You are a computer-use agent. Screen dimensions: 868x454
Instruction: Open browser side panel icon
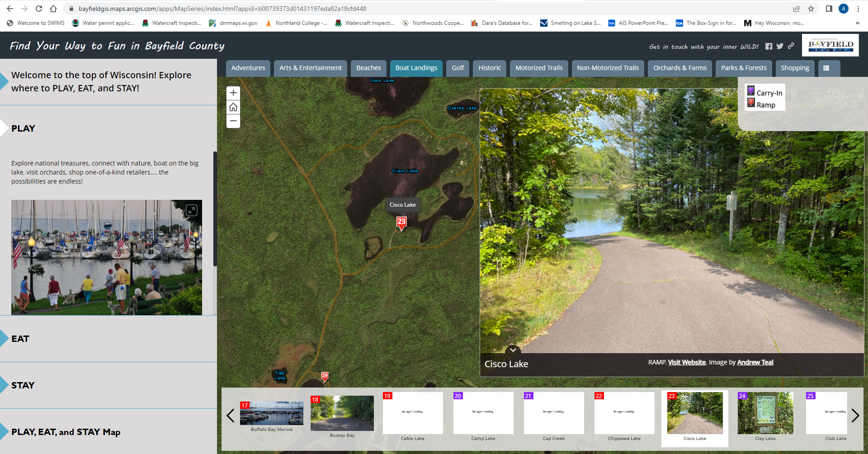click(x=829, y=9)
